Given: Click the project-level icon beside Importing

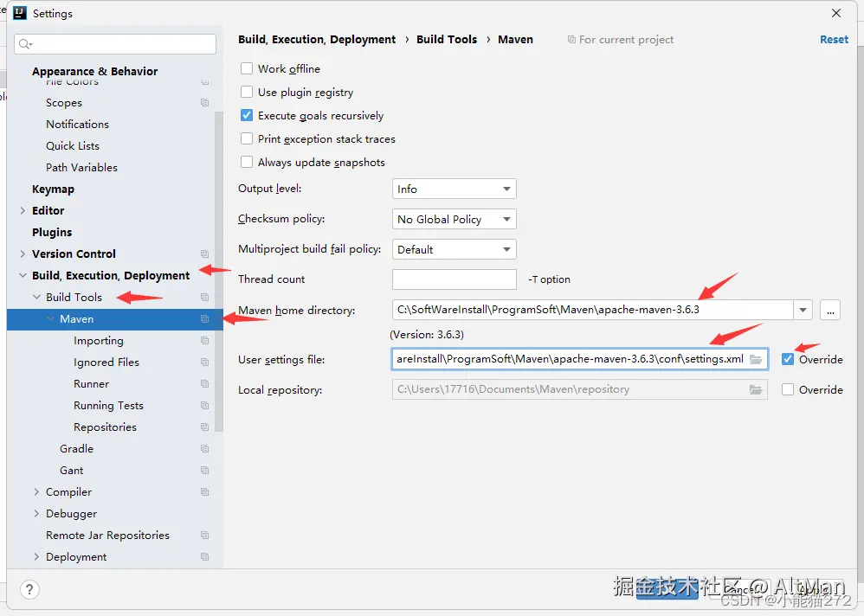Looking at the screenshot, I should tap(205, 341).
